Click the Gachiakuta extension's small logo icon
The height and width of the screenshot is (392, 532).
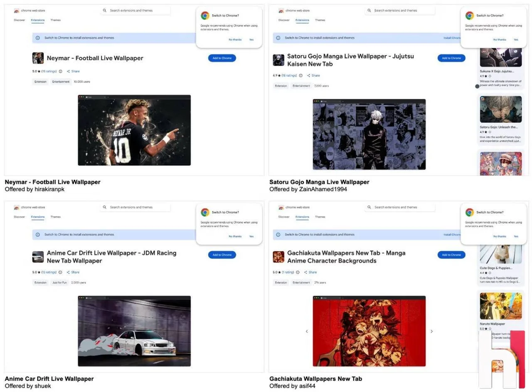click(278, 257)
